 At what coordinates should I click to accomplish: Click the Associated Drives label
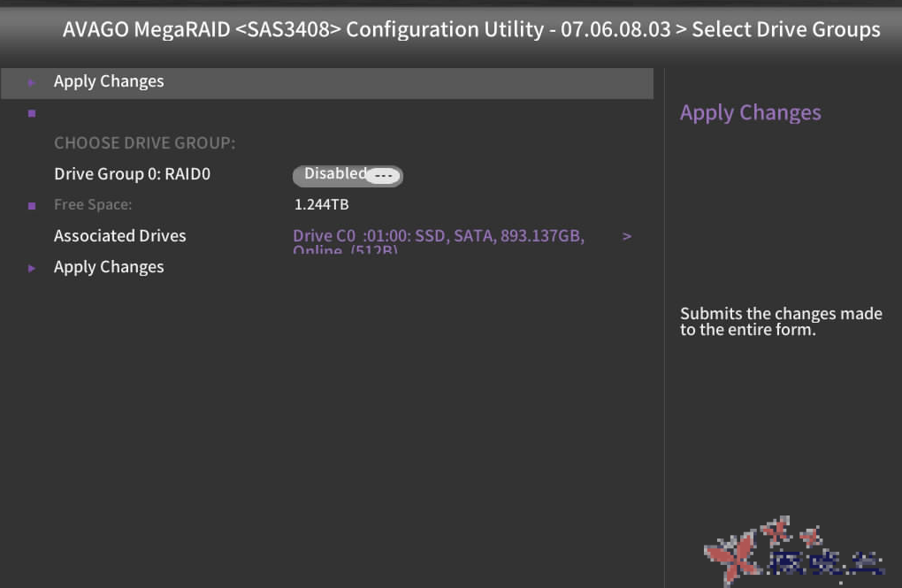click(x=120, y=236)
